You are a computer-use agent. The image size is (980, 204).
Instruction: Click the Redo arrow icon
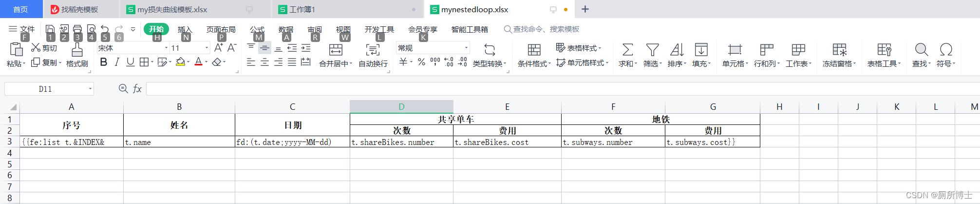pos(119,29)
